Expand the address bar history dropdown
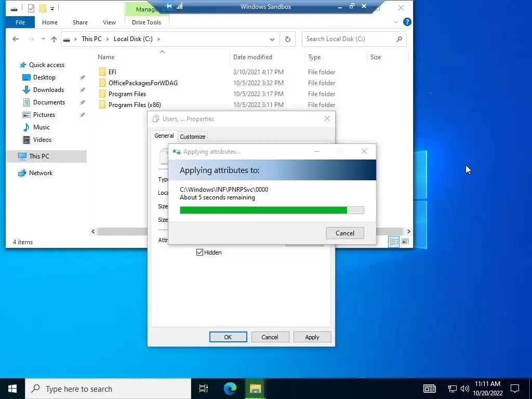532x399 pixels. point(272,39)
